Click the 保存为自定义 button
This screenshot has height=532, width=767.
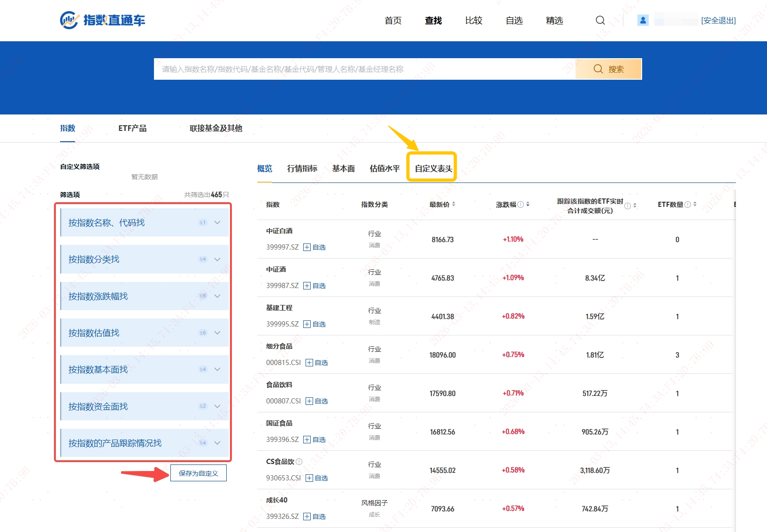click(198, 473)
